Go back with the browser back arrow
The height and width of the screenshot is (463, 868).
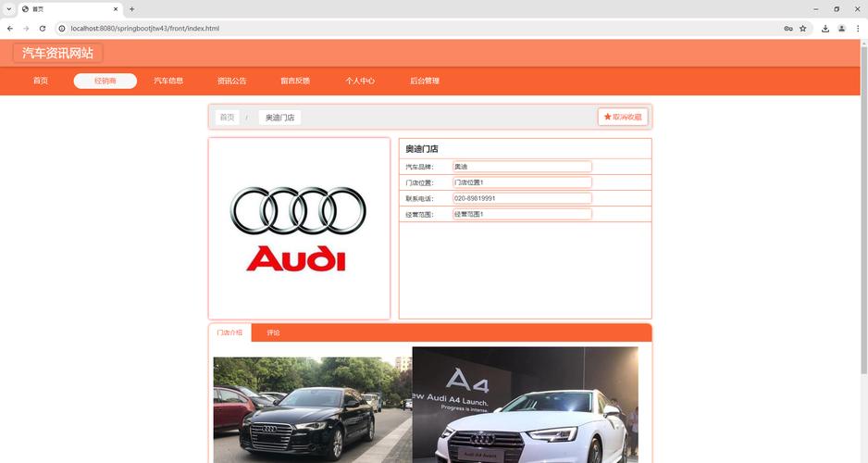(10, 29)
